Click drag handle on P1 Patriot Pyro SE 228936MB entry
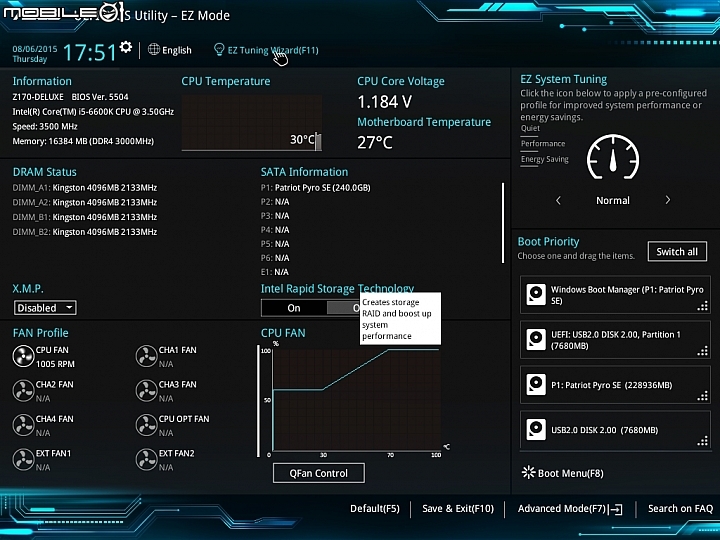Viewport: 720px width, 540px height. tap(703, 396)
